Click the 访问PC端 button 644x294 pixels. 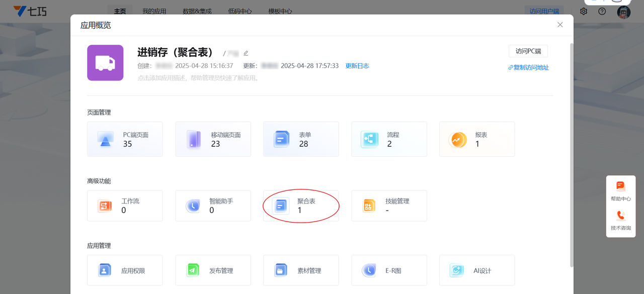(x=528, y=51)
